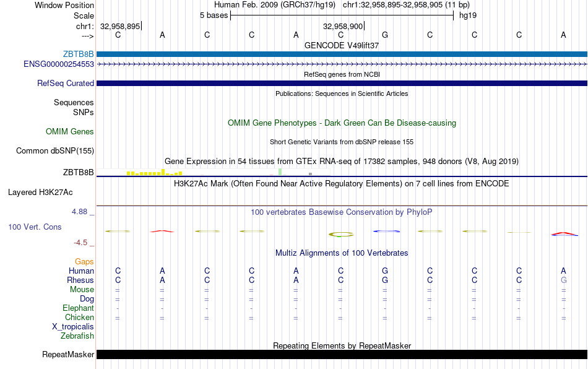The width and height of the screenshot is (588, 369).
Task: Open the ENSG00000254553 transcript label
Action: coord(59,64)
